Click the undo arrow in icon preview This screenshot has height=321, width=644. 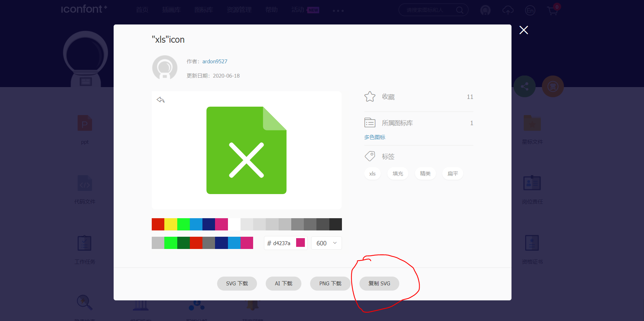click(160, 100)
